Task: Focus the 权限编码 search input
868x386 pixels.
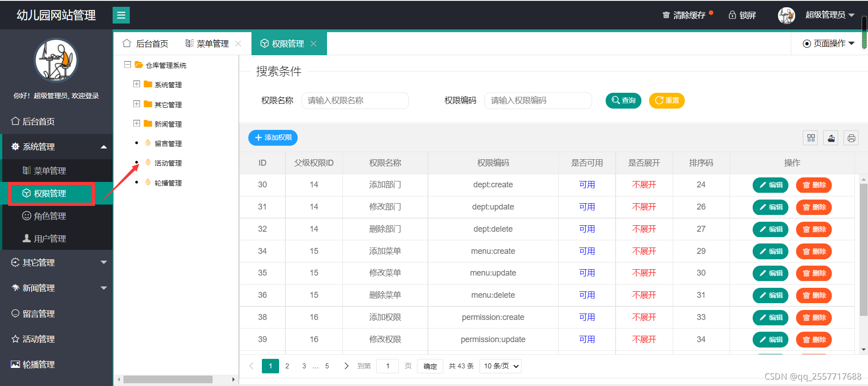Action: coord(538,100)
